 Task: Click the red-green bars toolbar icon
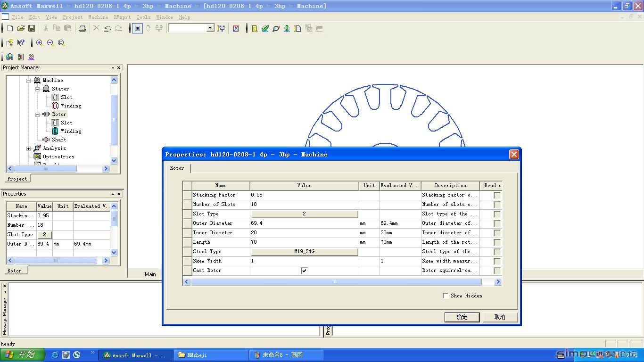pos(21,57)
